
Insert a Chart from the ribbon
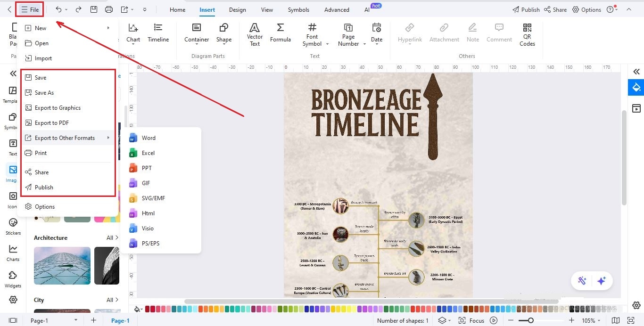133,33
